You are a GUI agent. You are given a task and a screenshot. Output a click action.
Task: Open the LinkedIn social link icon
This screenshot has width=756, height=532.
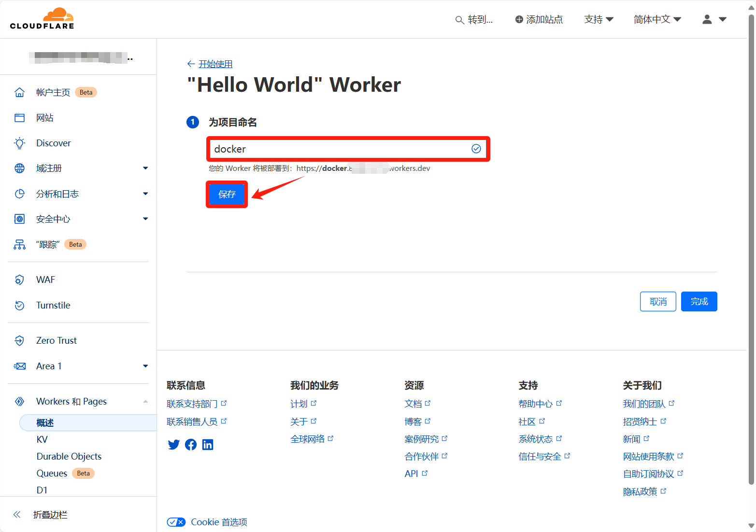tap(208, 445)
